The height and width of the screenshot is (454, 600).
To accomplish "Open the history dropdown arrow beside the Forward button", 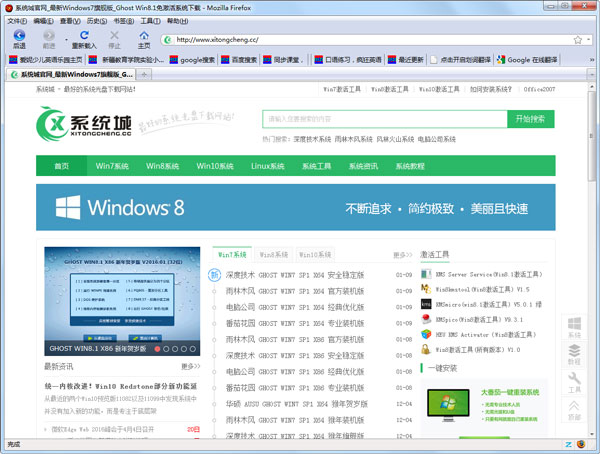I will 66,39.
